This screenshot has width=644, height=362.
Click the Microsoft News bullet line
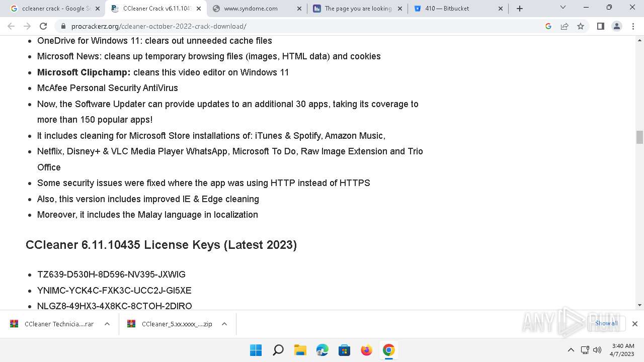coord(209,56)
